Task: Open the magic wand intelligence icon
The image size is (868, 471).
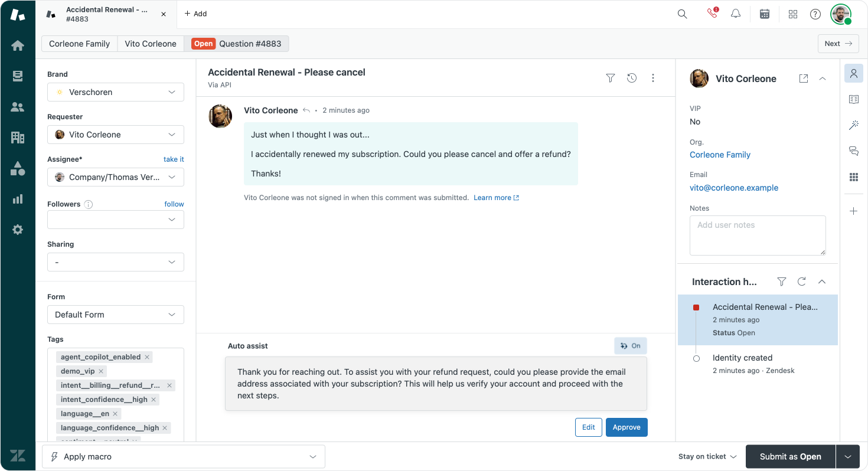Action: pyautogui.click(x=854, y=125)
